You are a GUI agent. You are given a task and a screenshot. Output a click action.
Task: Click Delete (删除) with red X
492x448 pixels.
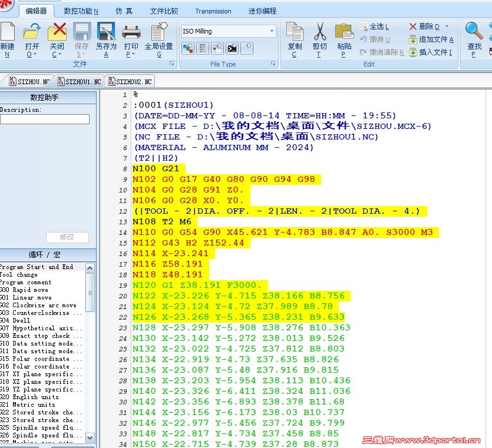pyautogui.click(x=425, y=26)
